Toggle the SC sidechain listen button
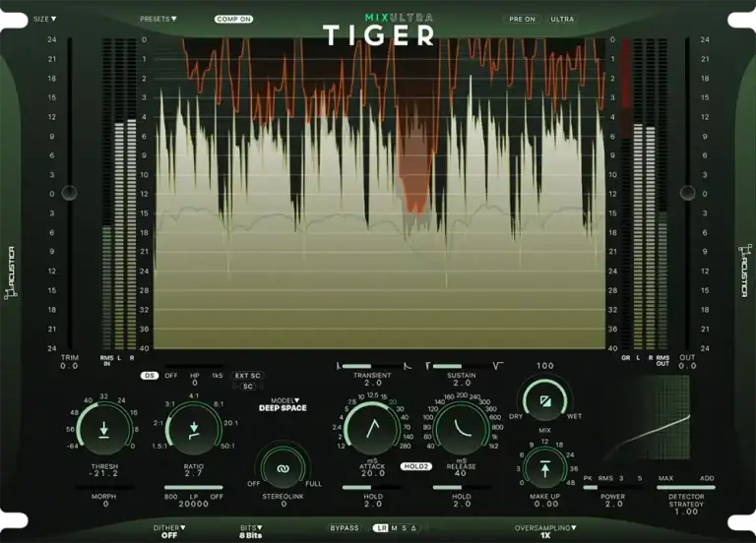 [x=248, y=386]
